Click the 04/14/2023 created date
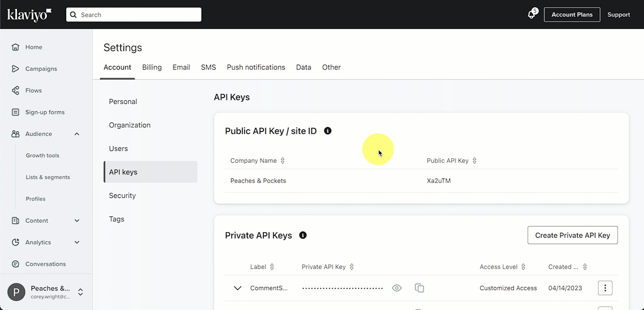The width and height of the screenshot is (644, 310). [x=565, y=288]
